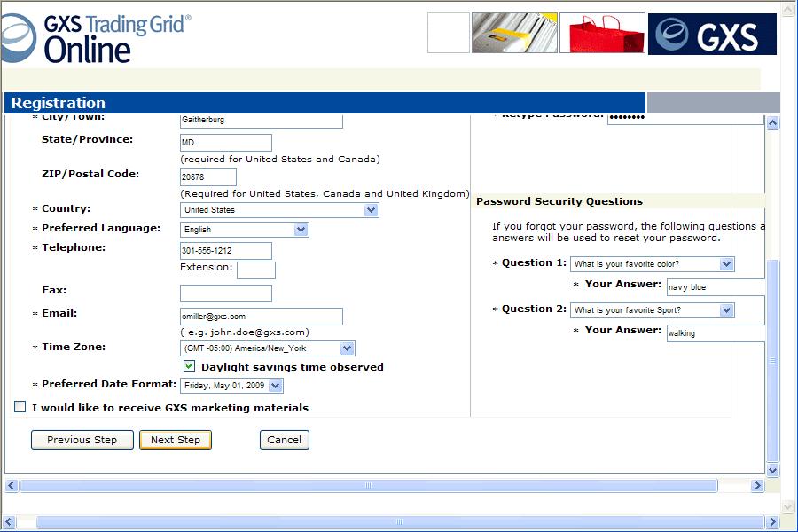Click the e.g. john.doe@gxs.com hint text
The width and height of the screenshot is (798, 532).
click(245, 332)
